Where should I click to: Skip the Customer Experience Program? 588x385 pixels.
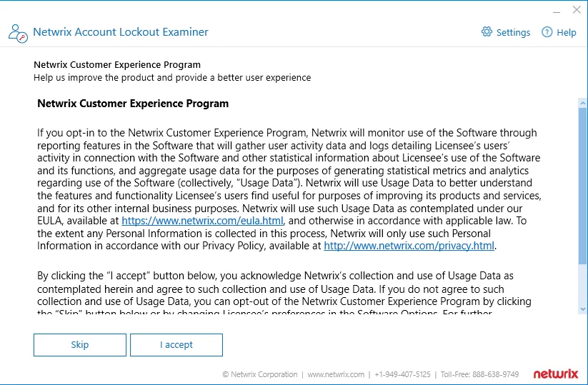[x=80, y=345]
